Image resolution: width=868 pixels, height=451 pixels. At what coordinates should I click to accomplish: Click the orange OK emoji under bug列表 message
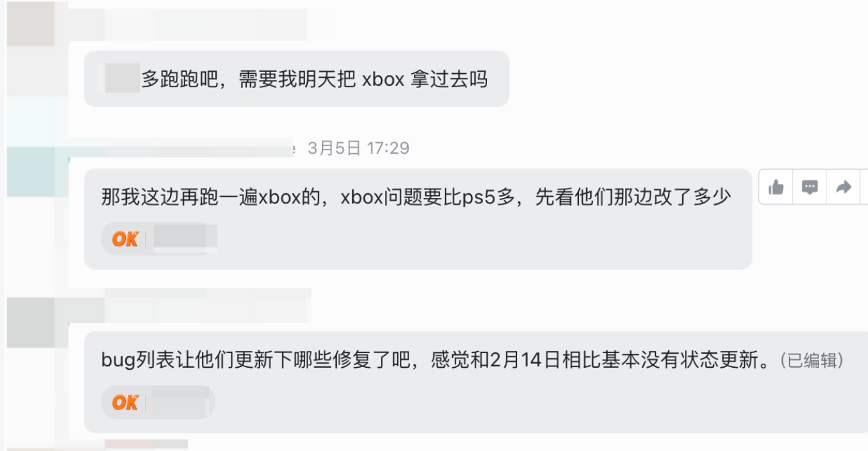[x=125, y=402]
